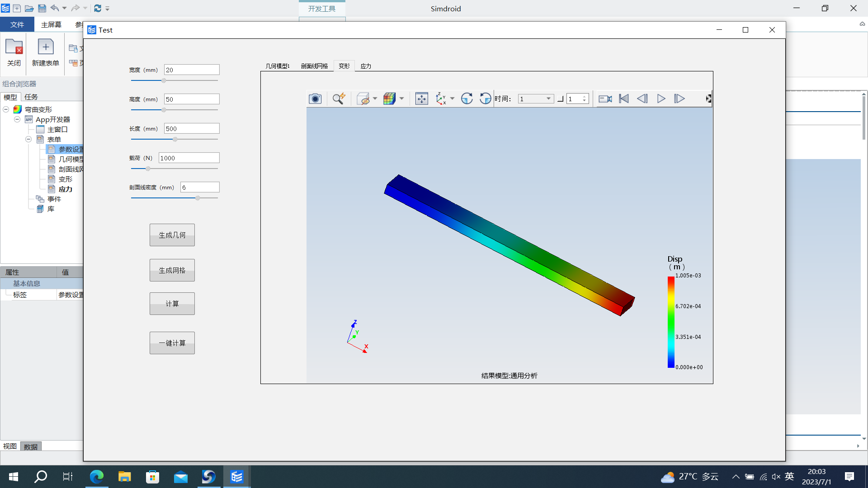Expand the 弯曲变形 tree item
Viewport: 868px width, 488px height.
[x=5, y=109]
